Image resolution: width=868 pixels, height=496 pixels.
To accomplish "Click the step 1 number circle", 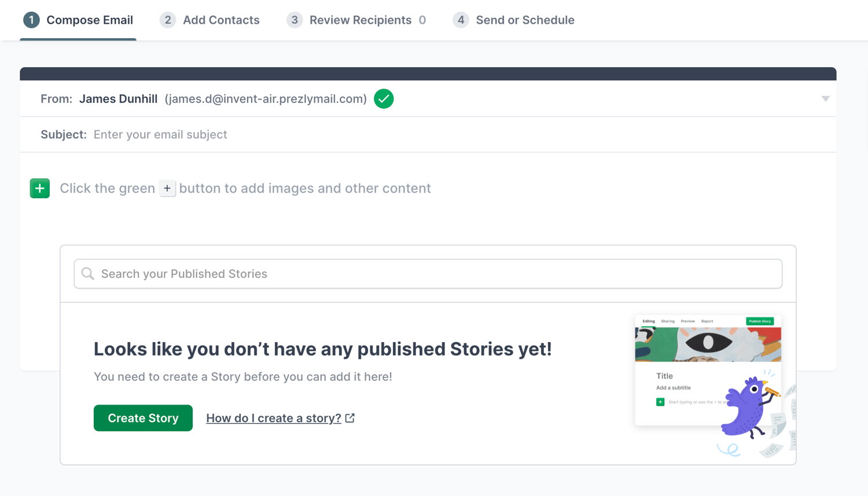I will pyautogui.click(x=31, y=20).
